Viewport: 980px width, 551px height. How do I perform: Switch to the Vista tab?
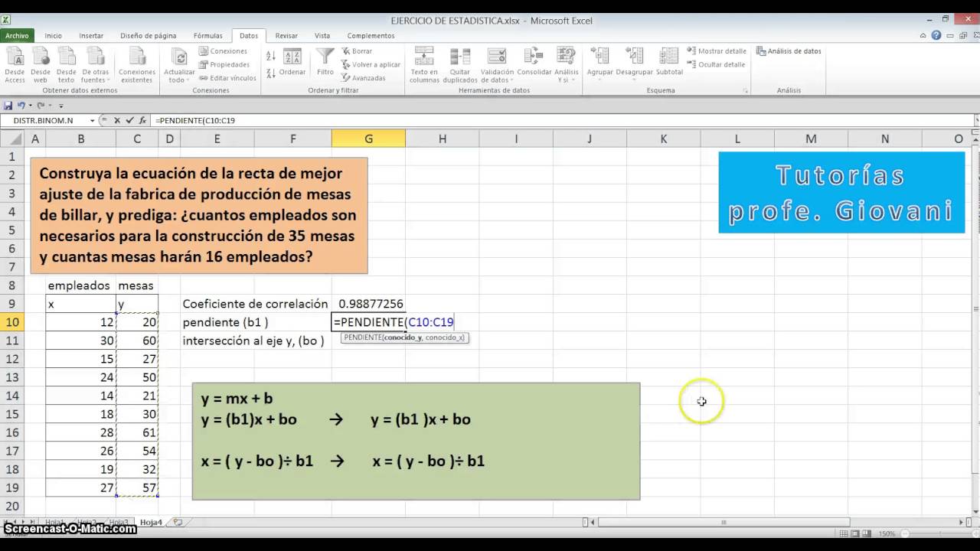pos(322,36)
